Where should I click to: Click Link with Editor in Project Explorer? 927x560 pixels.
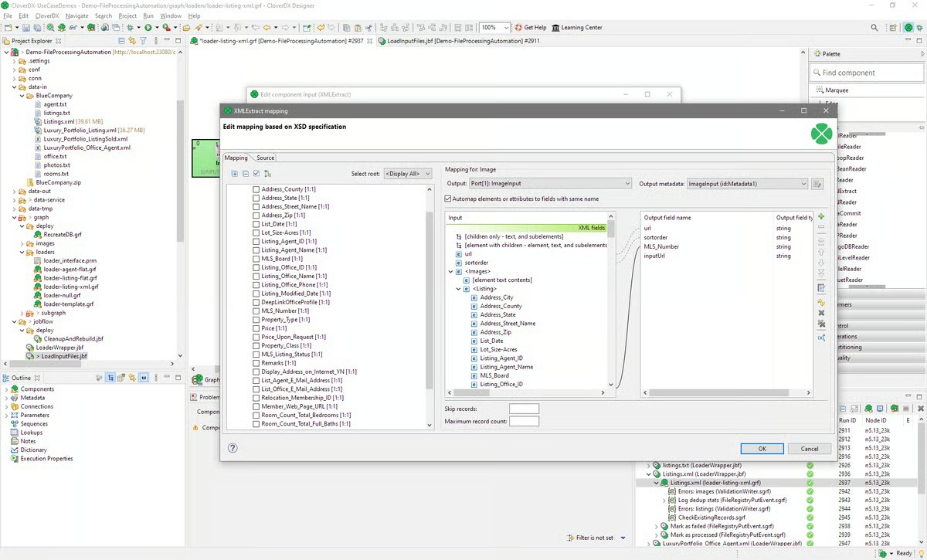(132, 41)
